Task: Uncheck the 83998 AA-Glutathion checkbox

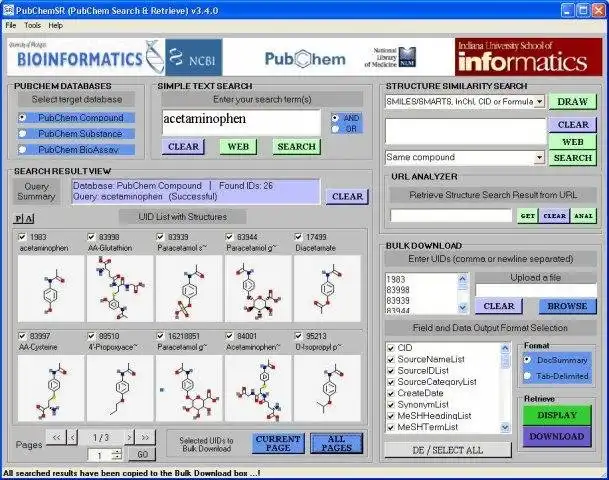Action: click(x=91, y=237)
